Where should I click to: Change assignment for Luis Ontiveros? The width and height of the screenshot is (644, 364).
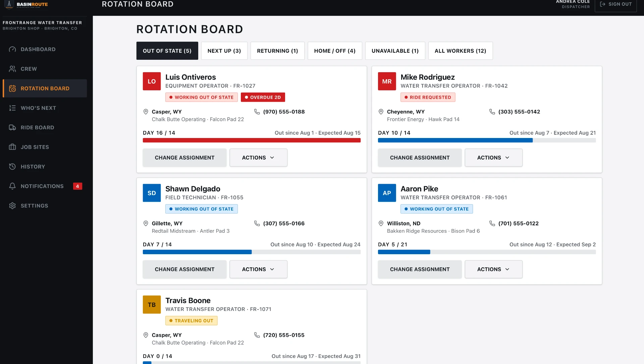(x=184, y=157)
